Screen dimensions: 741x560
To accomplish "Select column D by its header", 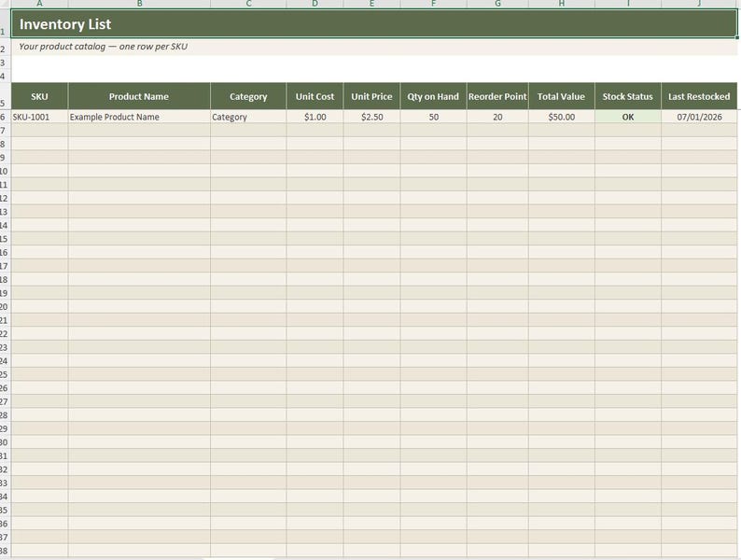I will 315,4.
